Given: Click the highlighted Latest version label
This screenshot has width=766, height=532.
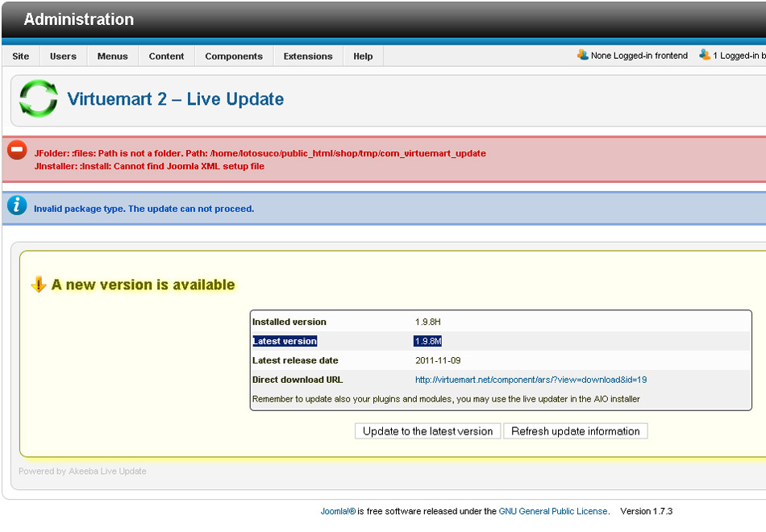Looking at the screenshot, I should pyautogui.click(x=285, y=341).
